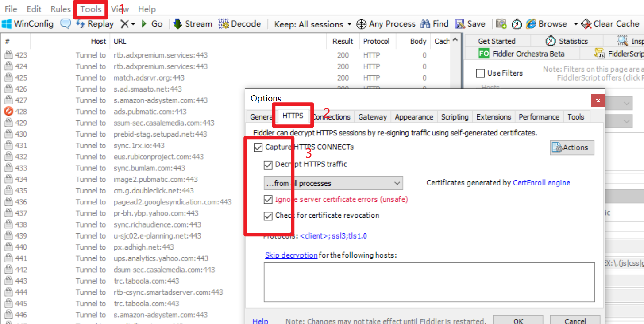
Task: Click Cancel in the Options dialog
Action: tap(575, 320)
